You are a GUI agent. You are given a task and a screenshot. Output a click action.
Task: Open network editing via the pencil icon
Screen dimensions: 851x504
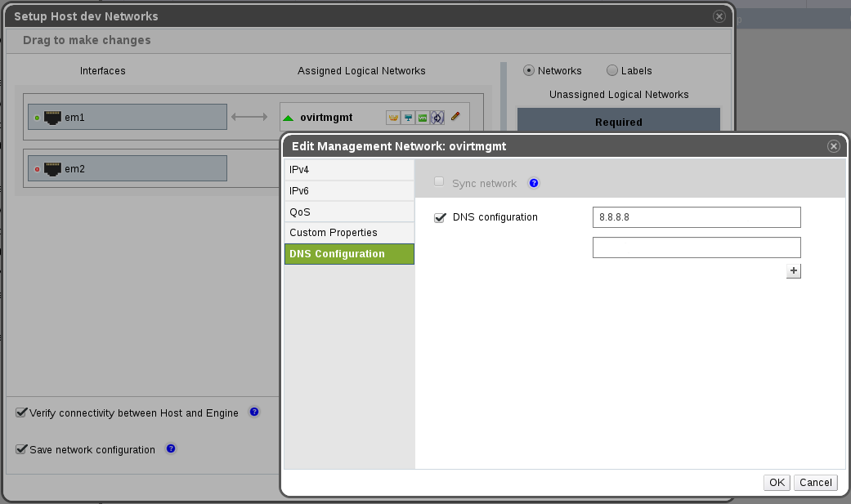click(x=455, y=116)
